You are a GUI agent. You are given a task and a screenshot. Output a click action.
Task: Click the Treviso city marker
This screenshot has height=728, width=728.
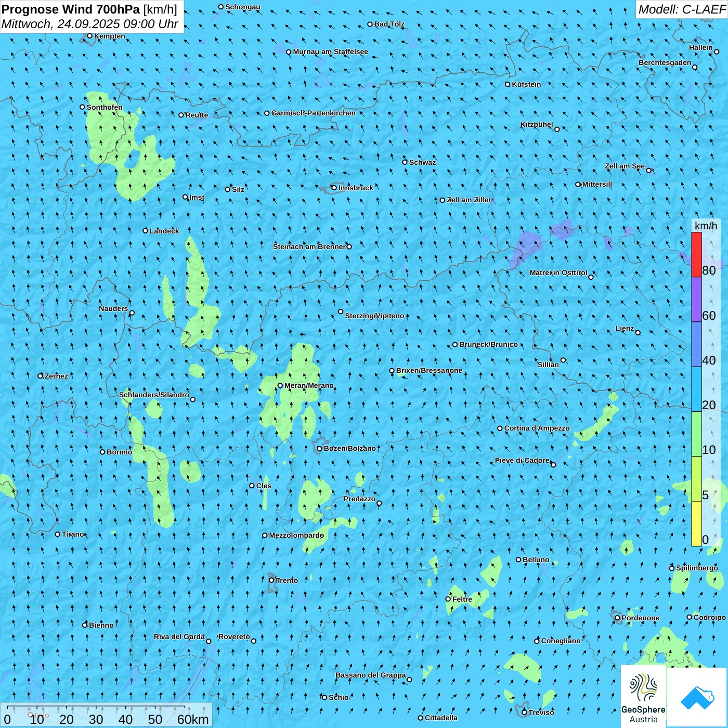pos(524,712)
